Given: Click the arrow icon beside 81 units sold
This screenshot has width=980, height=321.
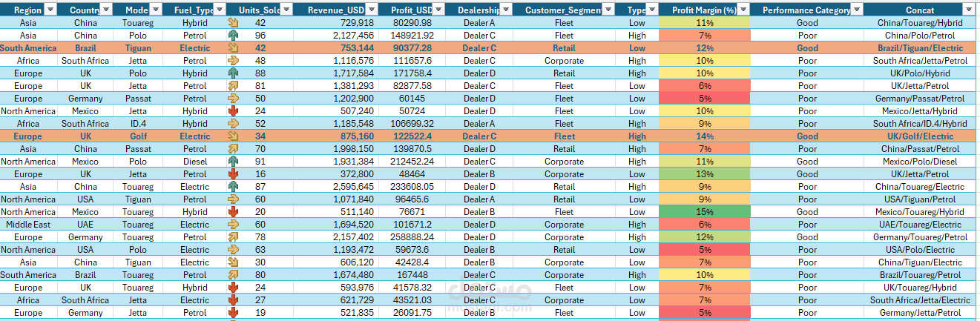Looking at the screenshot, I should 234,86.
